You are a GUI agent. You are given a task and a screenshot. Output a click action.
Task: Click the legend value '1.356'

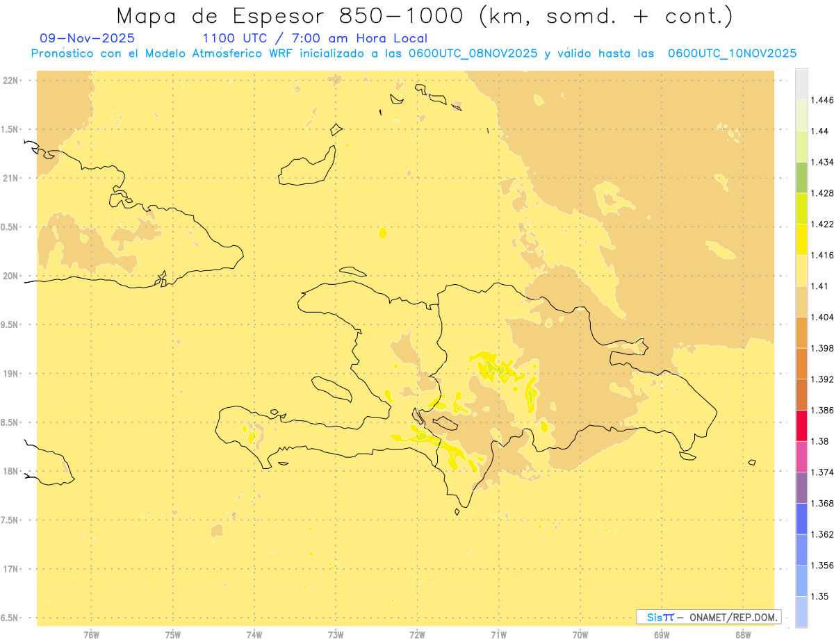click(823, 565)
